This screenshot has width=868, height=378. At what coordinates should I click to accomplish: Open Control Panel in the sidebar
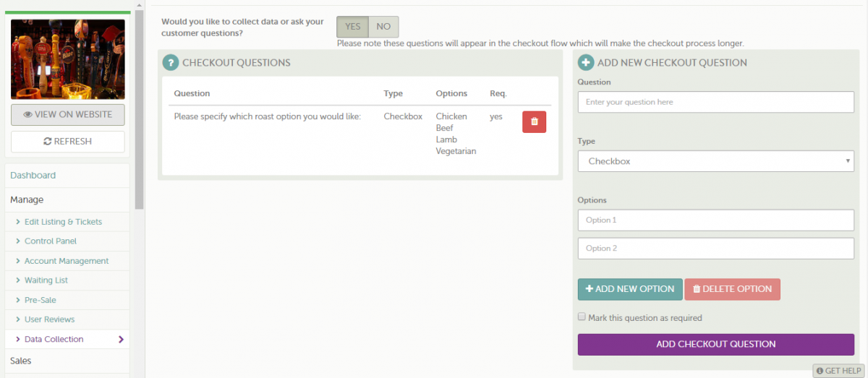click(x=51, y=241)
